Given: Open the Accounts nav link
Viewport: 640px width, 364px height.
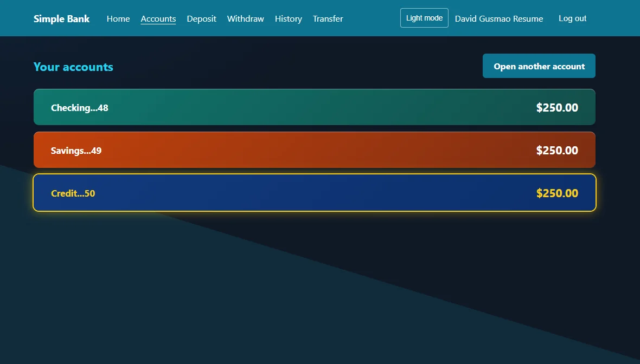Looking at the screenshot, I should tap(158, 19).
